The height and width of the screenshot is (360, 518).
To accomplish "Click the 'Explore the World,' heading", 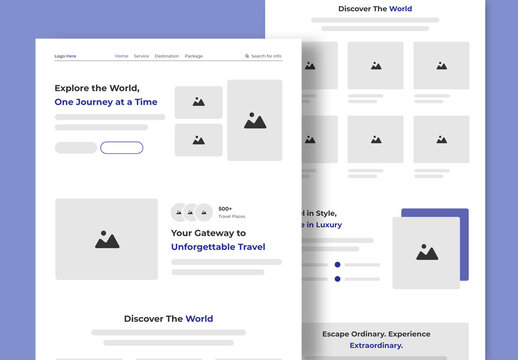I will (97, 88).
